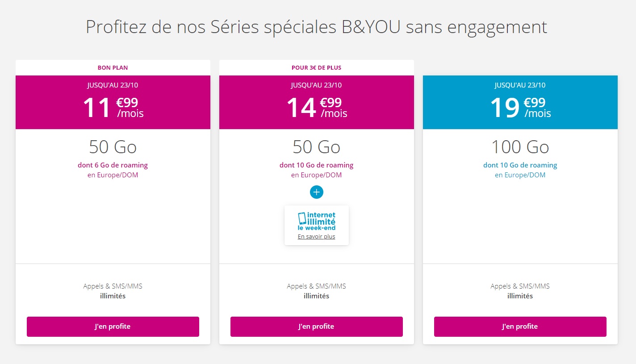Click 'Appels & SMS/MMS illimités' in first card
The width and height of the screenshot is (636, 364).
113,291
